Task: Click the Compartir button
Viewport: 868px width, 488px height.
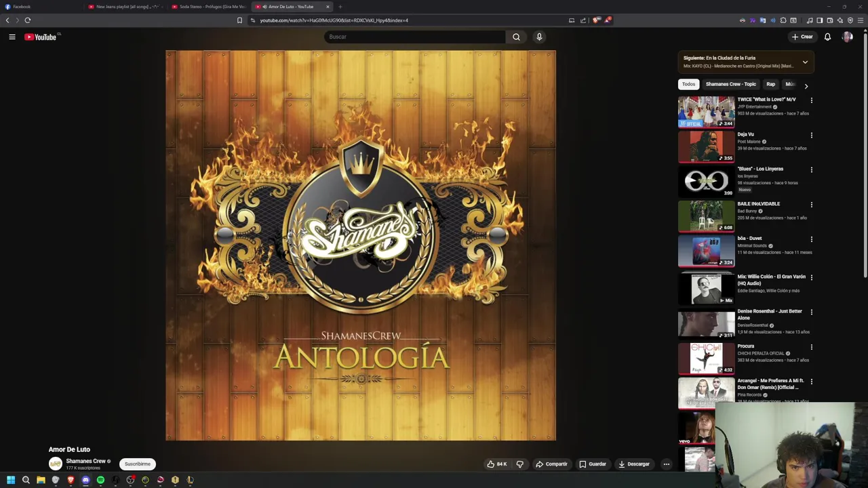Action: coord(551,464)
